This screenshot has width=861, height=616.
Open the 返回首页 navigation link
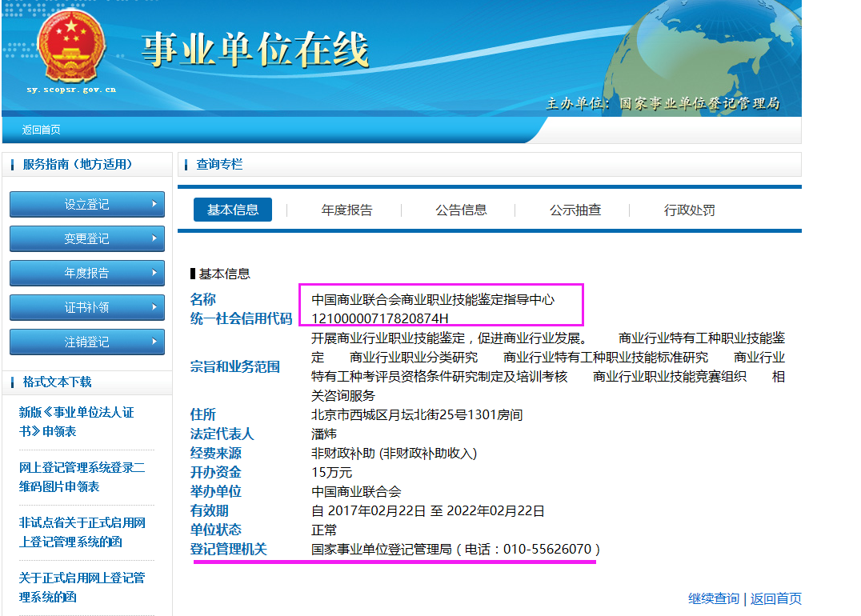coord(41,130)
